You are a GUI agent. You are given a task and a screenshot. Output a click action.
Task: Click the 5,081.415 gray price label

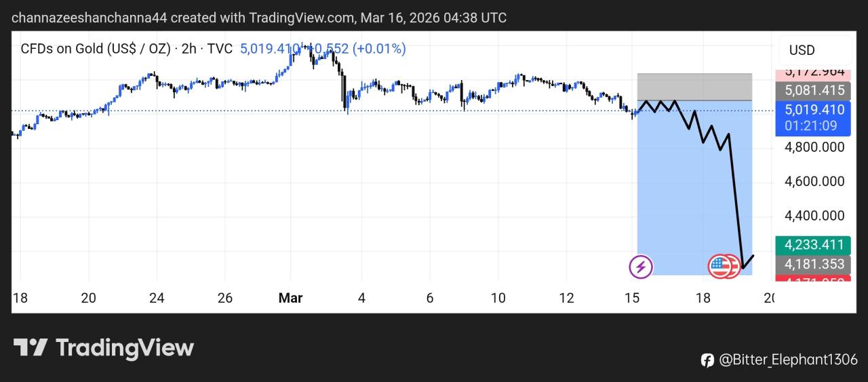pos(814,90)
